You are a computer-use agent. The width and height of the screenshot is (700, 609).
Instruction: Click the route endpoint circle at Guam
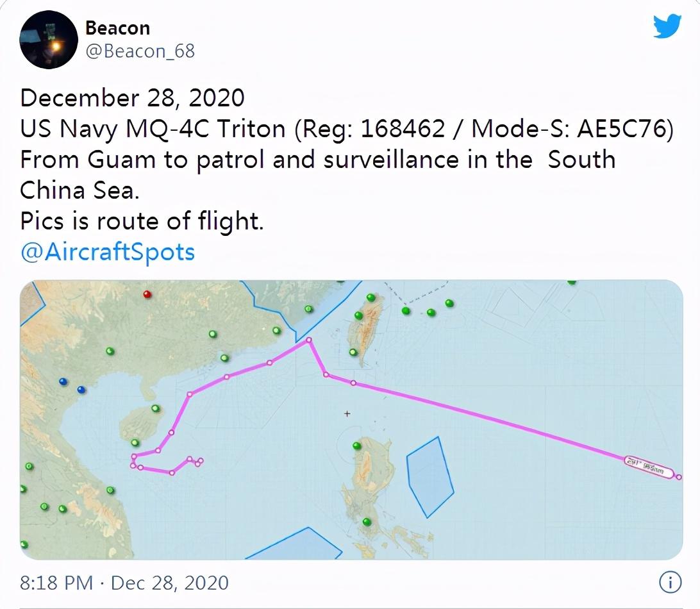click(x=679, y=478)
